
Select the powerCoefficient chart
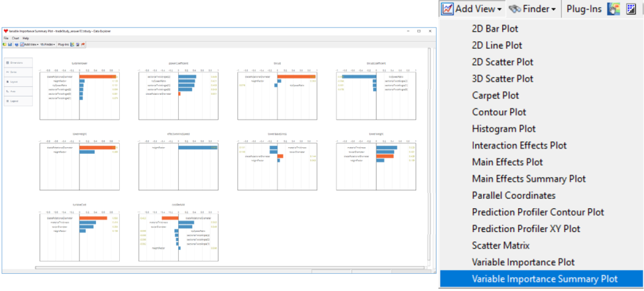tap(178, 97)
